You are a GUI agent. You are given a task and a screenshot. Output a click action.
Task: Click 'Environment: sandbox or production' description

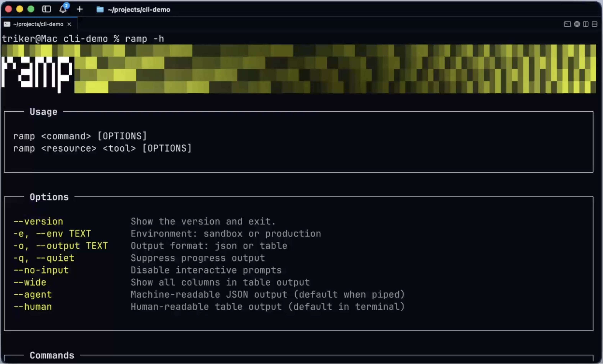tap(226, 234)
